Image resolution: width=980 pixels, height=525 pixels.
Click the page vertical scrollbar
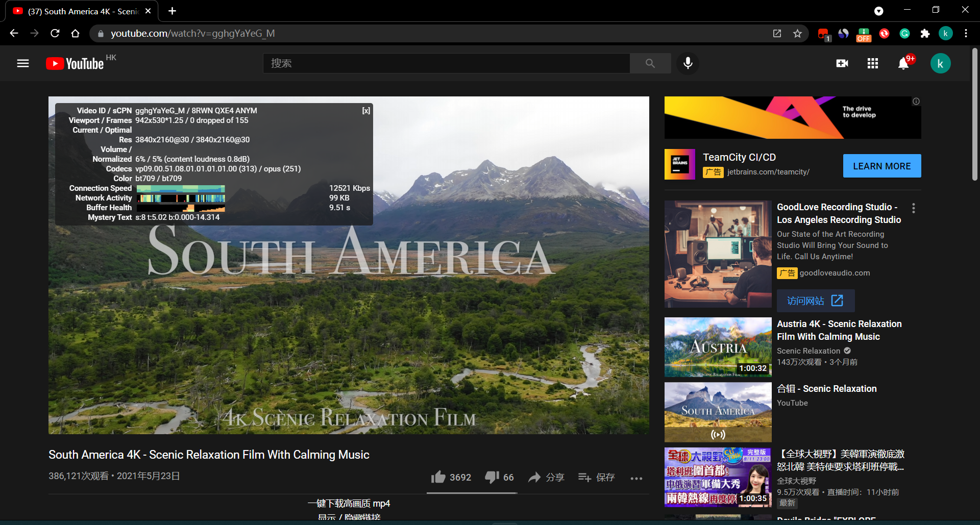coord(975,114)
